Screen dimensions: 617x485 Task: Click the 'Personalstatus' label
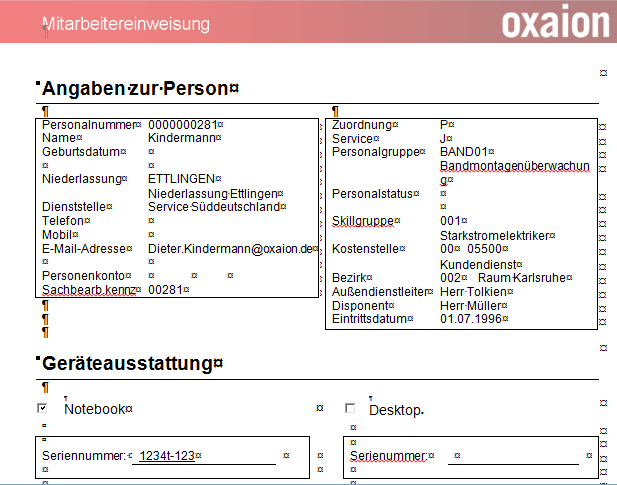click(372, 194)
